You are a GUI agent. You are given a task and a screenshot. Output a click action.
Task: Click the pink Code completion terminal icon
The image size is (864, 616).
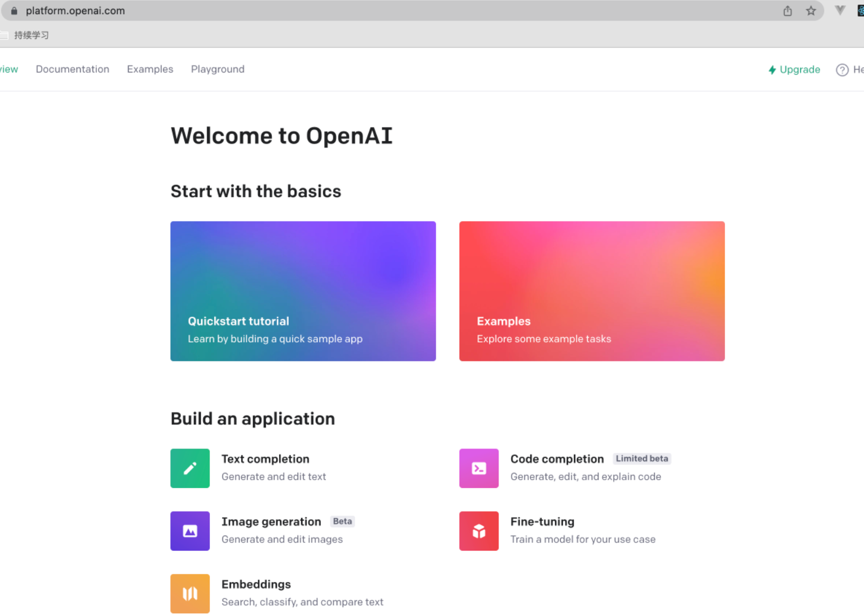pyautogui.click(x=479, y=468)
